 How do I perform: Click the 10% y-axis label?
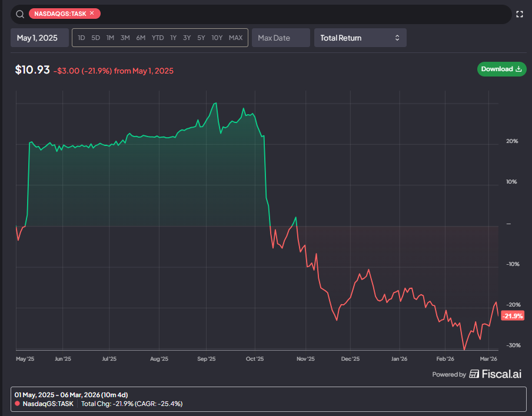point(511,182)
